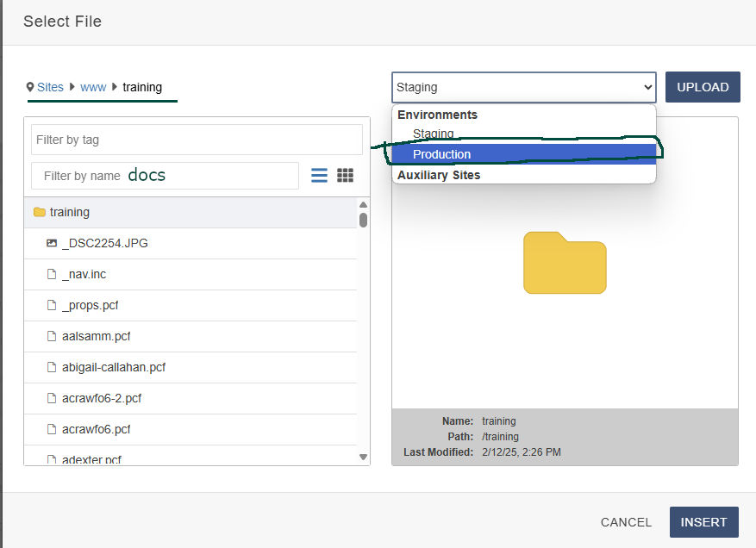
Task: Click file icon next to _props.pcf
Action: [52, 305]
